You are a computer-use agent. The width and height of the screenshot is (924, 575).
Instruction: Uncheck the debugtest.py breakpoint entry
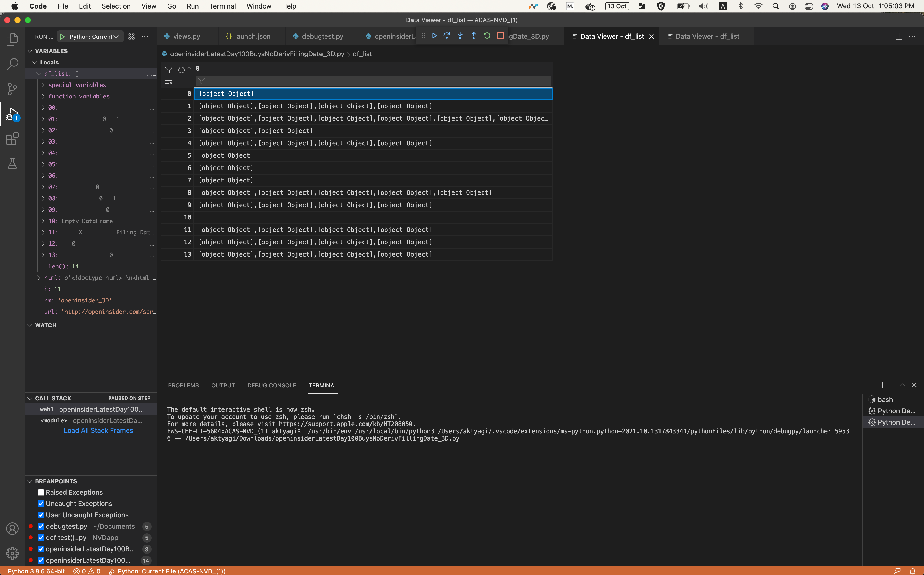click(x=41, y=526)
